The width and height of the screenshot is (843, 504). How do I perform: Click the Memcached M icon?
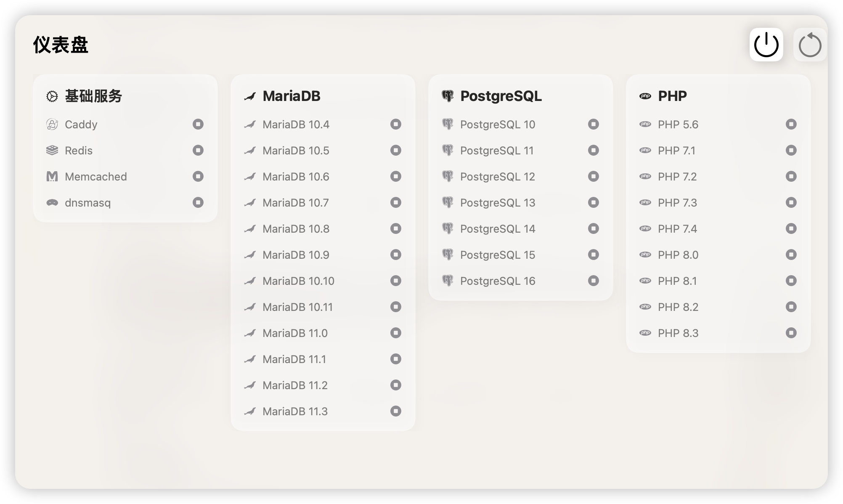tap(52, 177)
